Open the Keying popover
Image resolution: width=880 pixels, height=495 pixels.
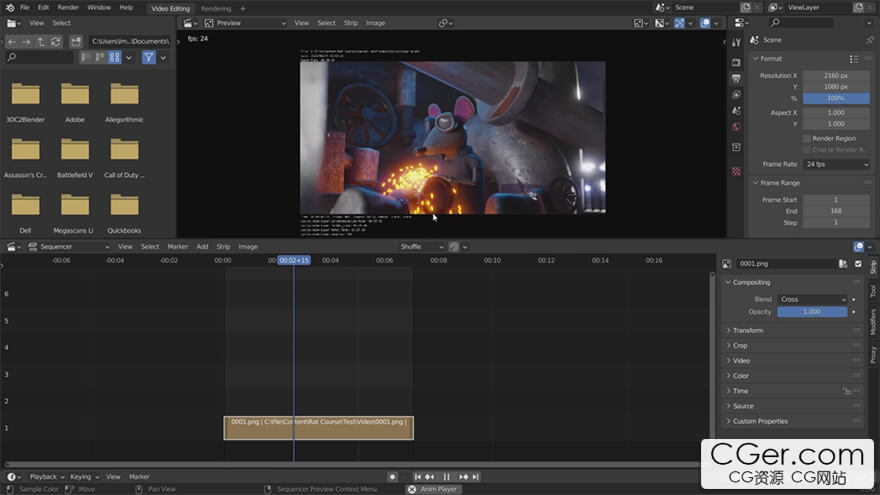[84, 476]
